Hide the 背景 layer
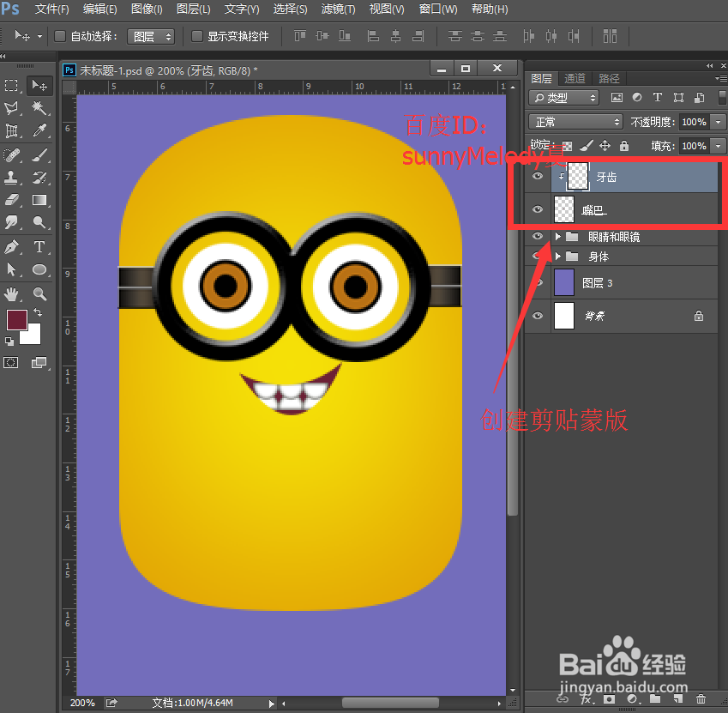The height and width of the screenshot is (713, 728). click(538, 316)
